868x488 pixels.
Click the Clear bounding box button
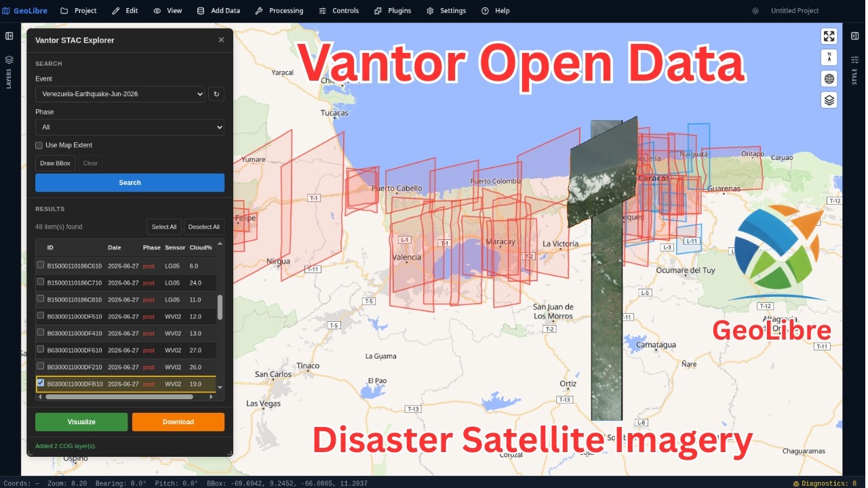90,163
